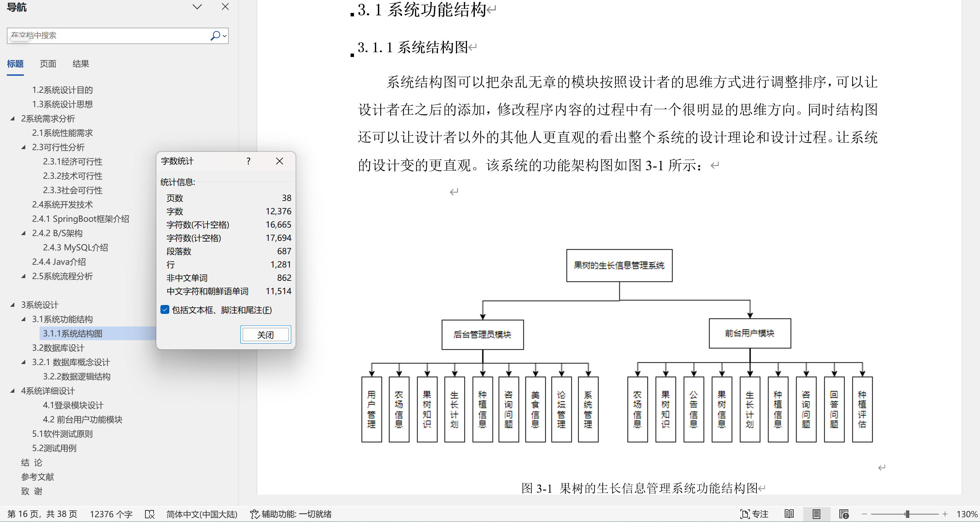980x522 pixels.
Task: Click the help question mark in 字数统计 dialog
Action: point(248,161)
